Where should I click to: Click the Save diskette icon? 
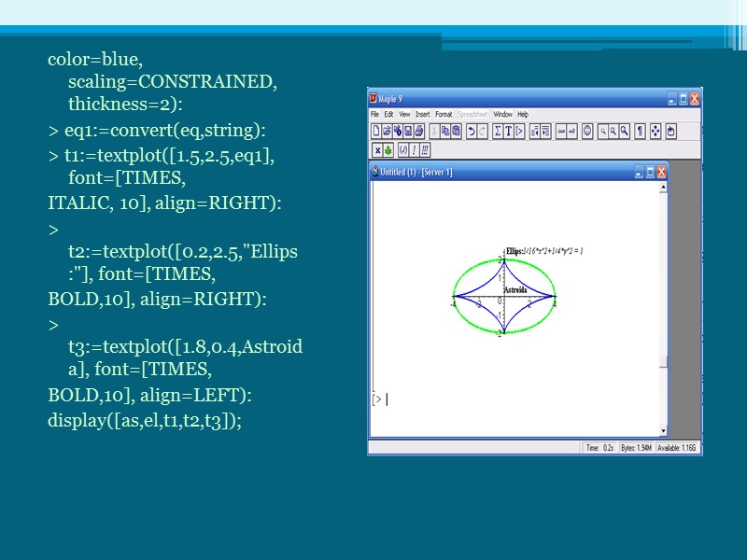[408, 131]
